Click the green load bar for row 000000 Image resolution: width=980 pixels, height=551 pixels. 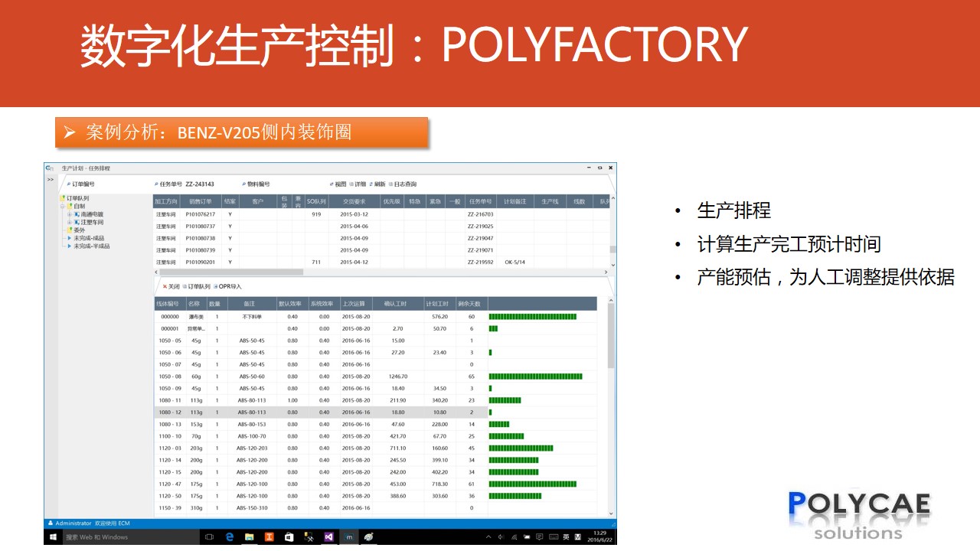click(533, 317)
